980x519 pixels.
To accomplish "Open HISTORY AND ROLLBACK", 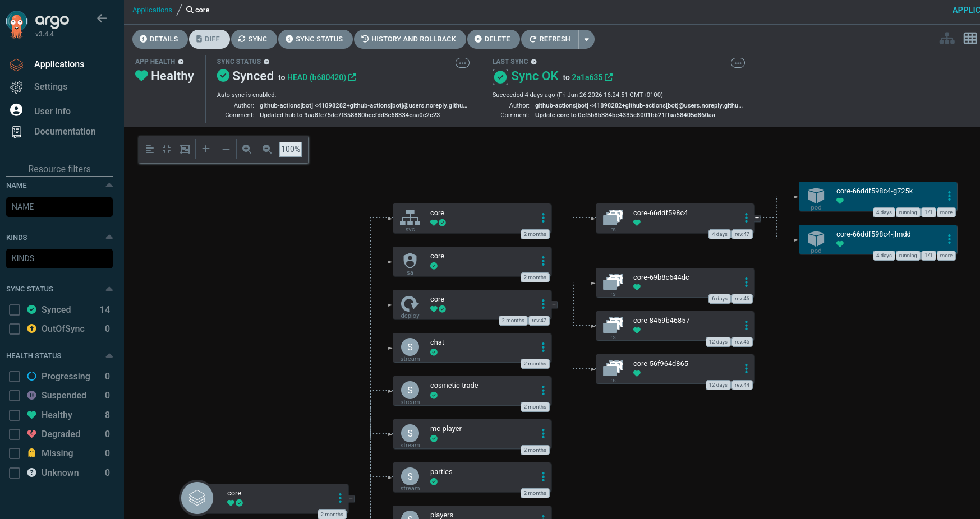I will tap(410, 39).
